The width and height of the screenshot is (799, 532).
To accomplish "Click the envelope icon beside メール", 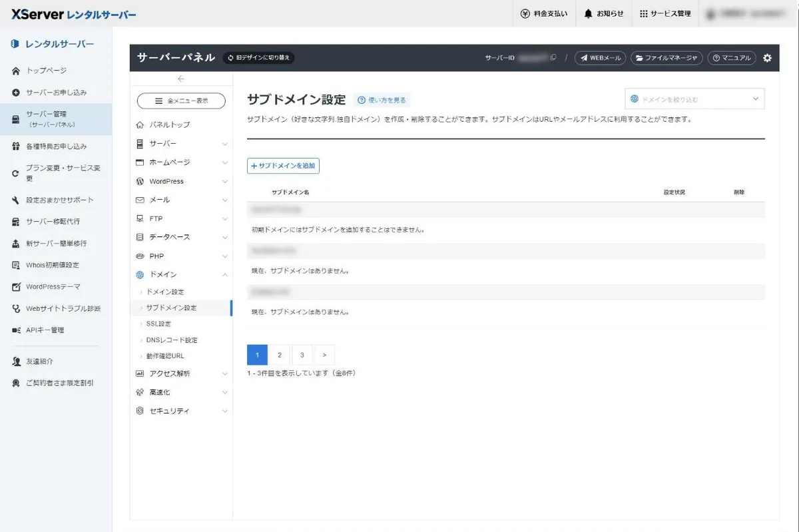I will [140, 200].
